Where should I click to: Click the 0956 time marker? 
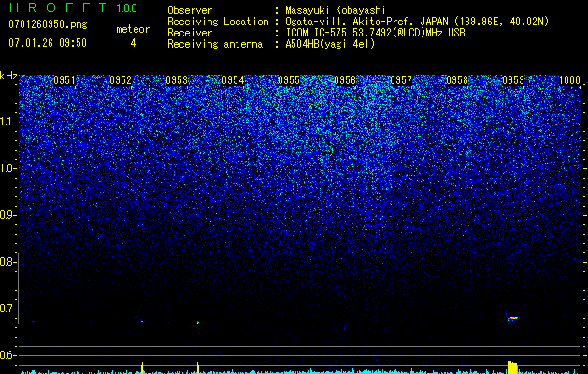click(345, 80)
